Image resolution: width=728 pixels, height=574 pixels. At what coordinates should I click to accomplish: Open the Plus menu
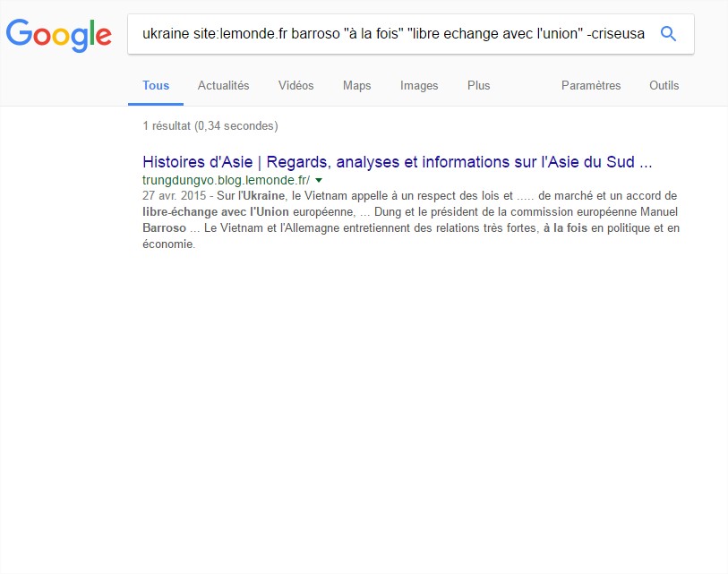click(479, 85)
